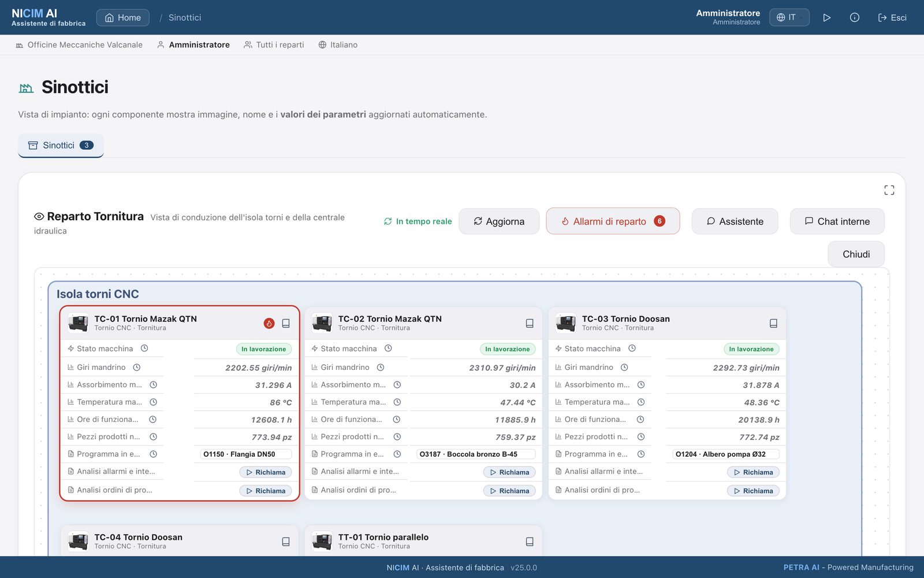Select the Sinottici tab with badge 3

[x=61, y=145]
